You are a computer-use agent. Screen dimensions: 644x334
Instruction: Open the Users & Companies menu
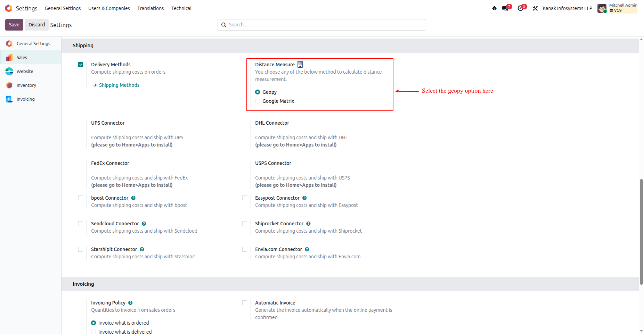[109, 8]
